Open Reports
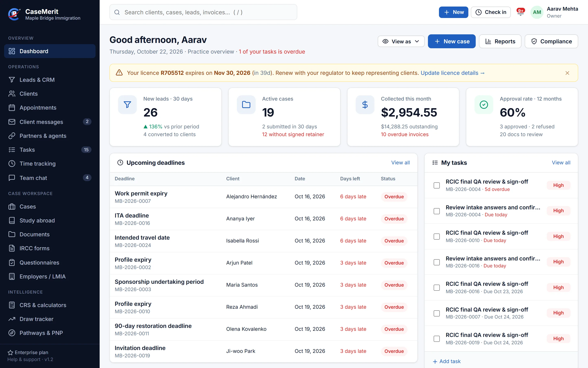 500,41
